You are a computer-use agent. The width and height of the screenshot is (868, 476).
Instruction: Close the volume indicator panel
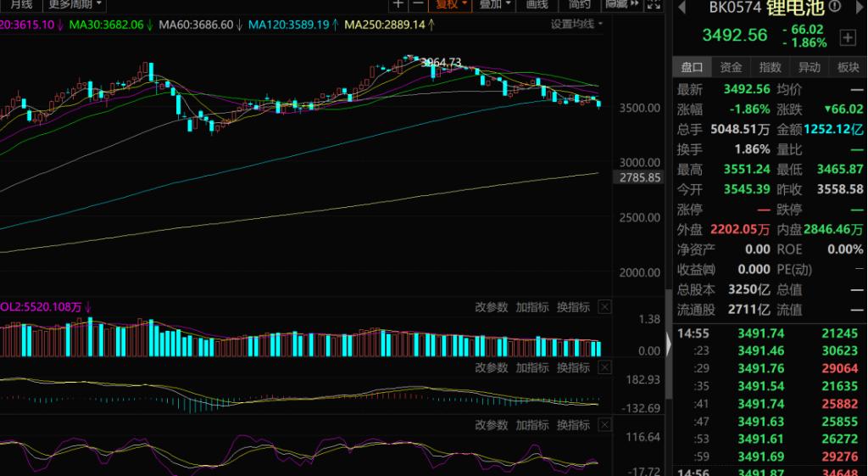click(x=604, y=307)
